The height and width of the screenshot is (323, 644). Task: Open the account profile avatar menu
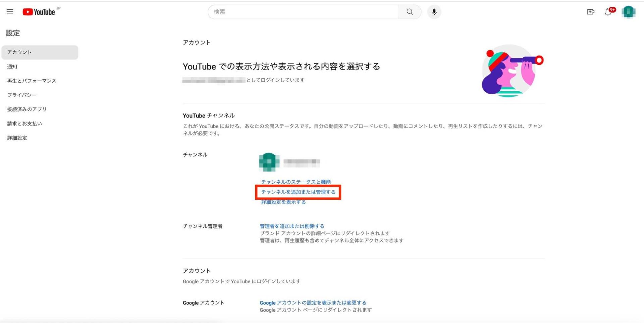[x=629, y=12]
